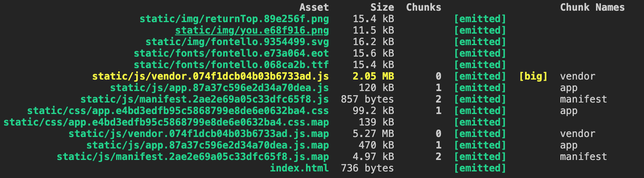Click the static/img/fontello.9354499.svg asset path
The height and width of the screenshot is (178, 644).
[x=237, y=42]
